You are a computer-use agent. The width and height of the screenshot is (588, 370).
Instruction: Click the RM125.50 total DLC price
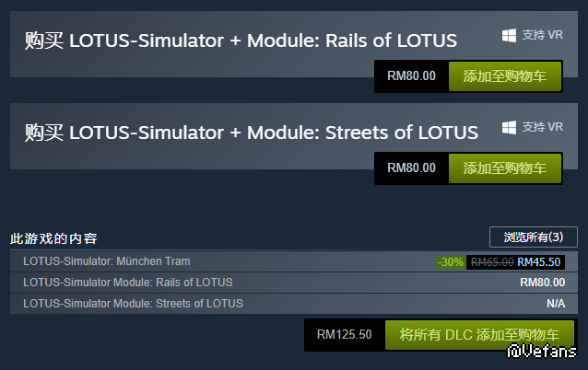point(344,335)
